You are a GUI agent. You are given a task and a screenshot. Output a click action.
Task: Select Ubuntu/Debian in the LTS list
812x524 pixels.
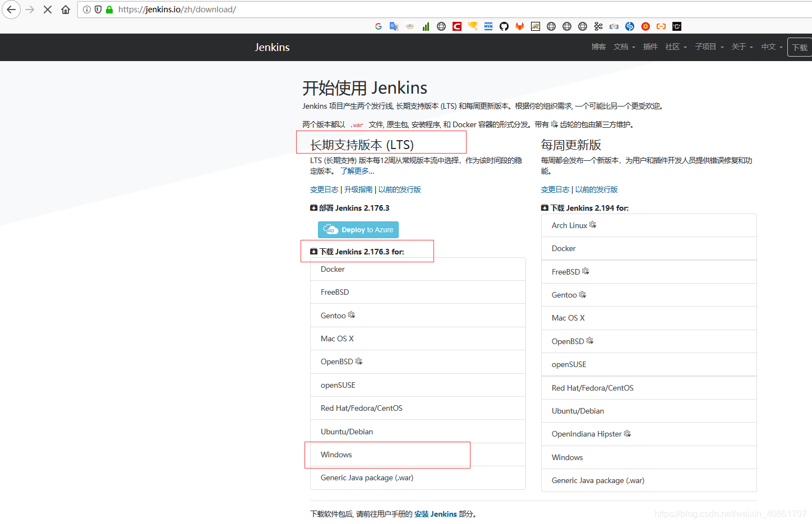click(x=418, y=432)
